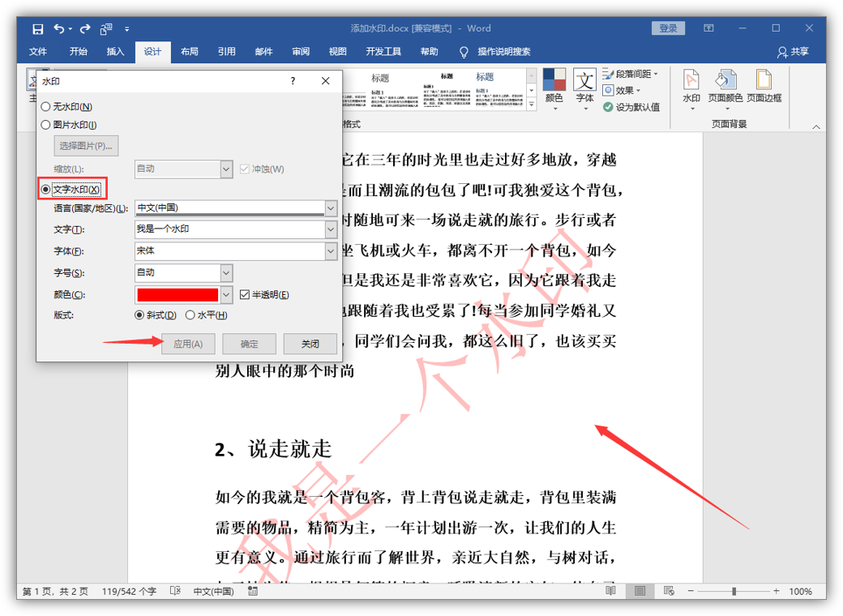
Task: Click the 设为默认值 checkmark button
Action: point(631,107)
